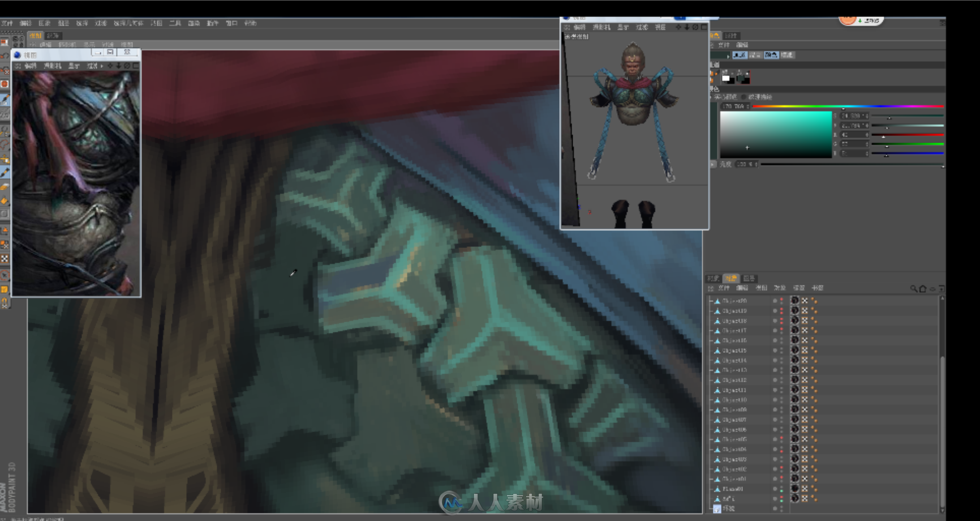
Task: Select the highlighted paint brush tool in left toolbar
Action: click(5, 173)
